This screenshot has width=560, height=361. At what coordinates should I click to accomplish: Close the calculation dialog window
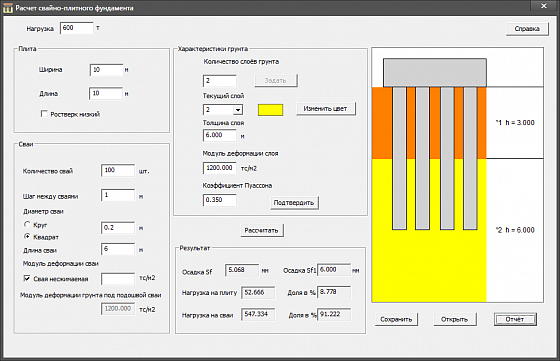pos(544,6)
